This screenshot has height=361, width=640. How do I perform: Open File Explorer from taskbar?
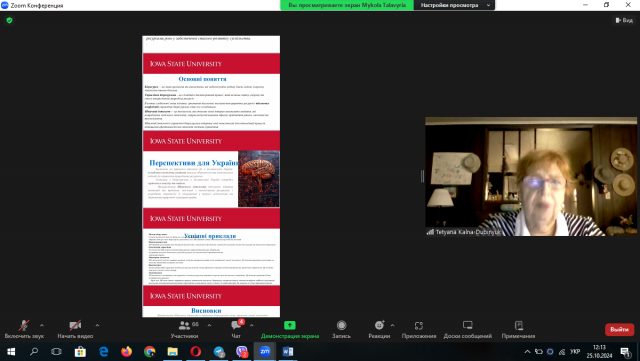pos(173,352)
